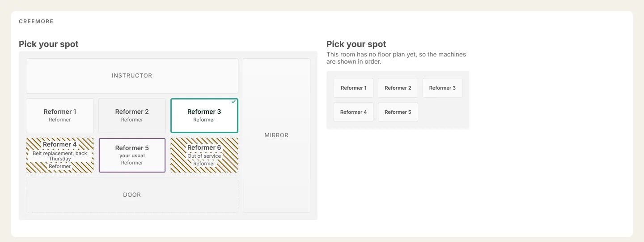Choose Reformer 3 in the ordered list
The width and height of the screenshot is (644, 242).
coord(442,88)
